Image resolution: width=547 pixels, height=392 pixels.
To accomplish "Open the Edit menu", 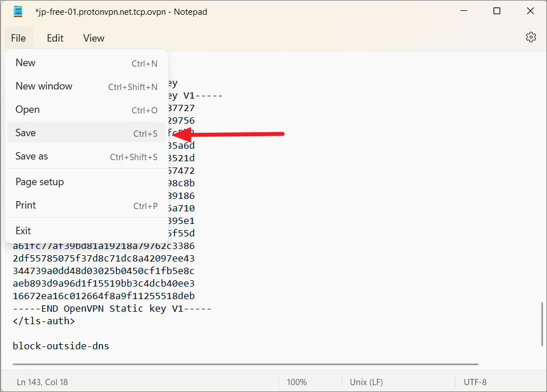I will click(x=55, y=38).
